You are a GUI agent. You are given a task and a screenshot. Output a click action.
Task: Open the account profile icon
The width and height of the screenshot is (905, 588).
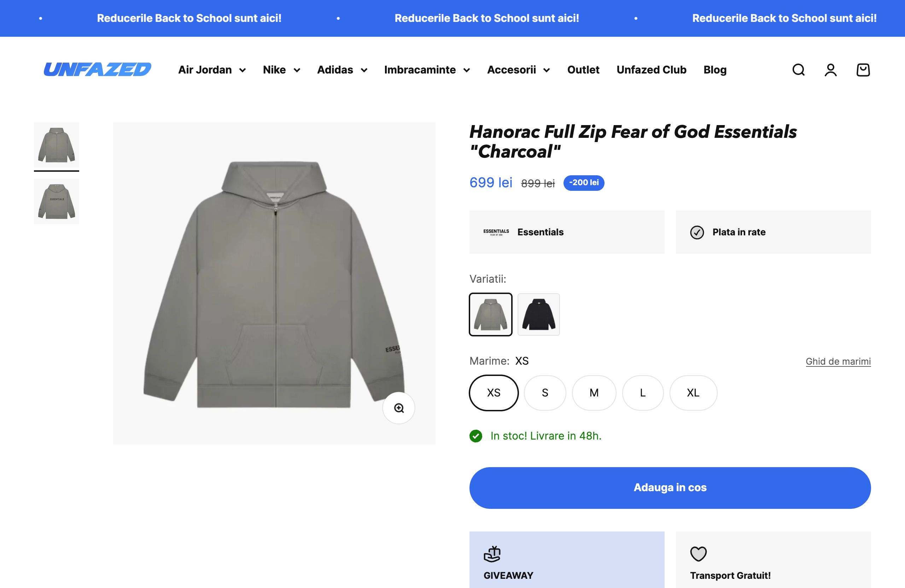point(830,70)
